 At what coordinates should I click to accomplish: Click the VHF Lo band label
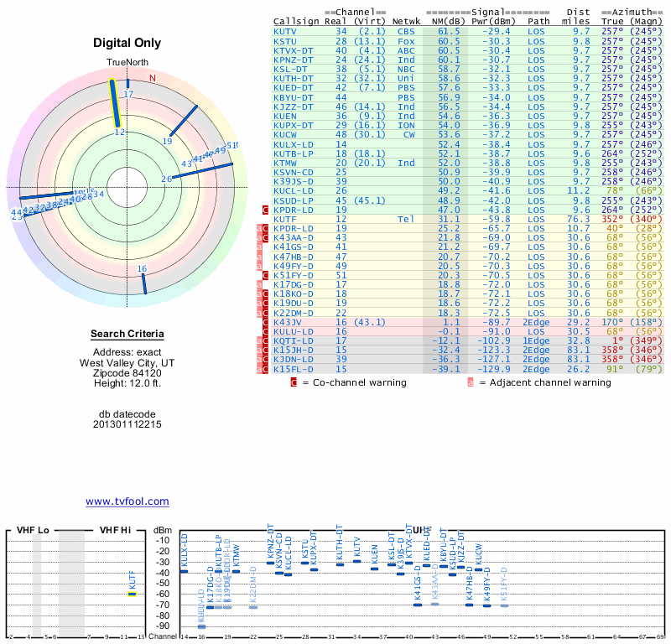click(33, 530)
